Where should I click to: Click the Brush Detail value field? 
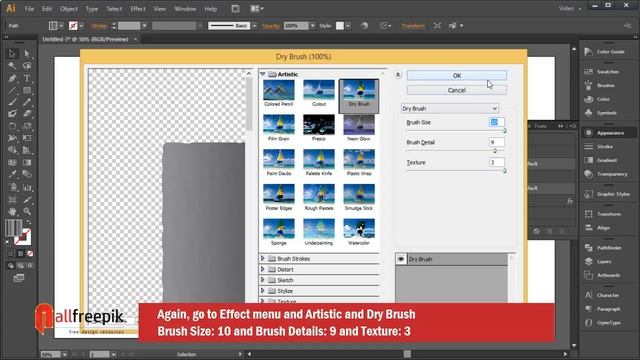coord(497,142)
